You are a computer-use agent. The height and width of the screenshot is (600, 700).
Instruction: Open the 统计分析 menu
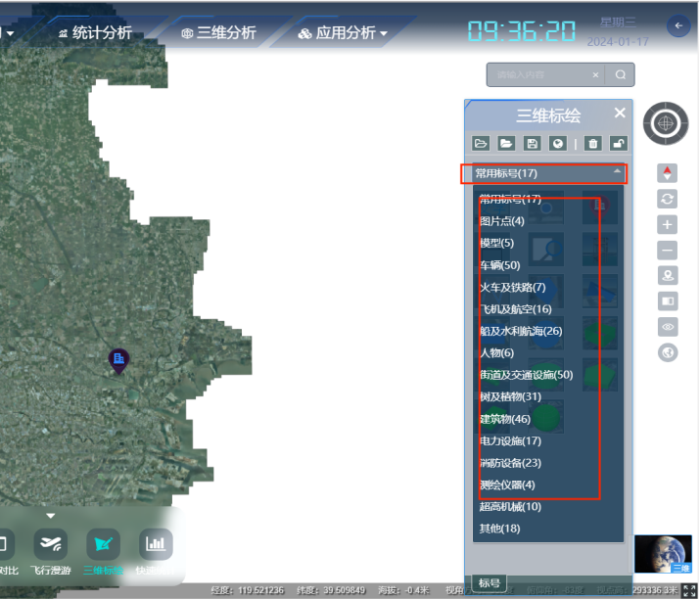coord(95,32)
